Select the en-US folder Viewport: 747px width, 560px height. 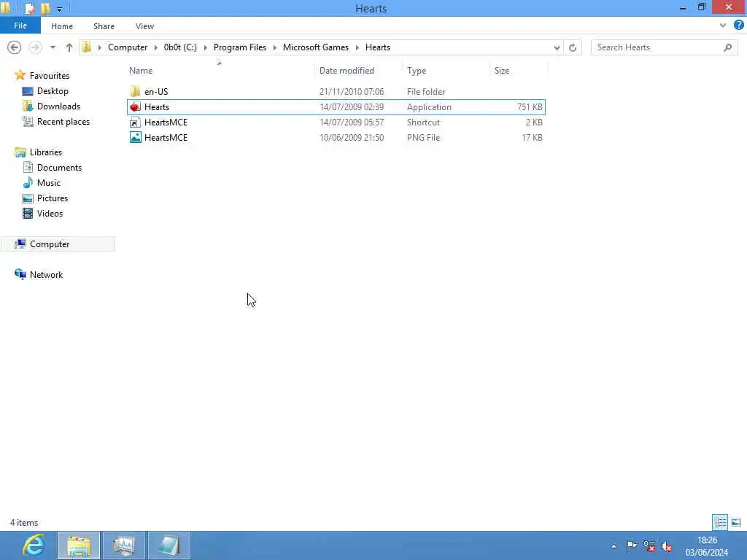(156, 91)
